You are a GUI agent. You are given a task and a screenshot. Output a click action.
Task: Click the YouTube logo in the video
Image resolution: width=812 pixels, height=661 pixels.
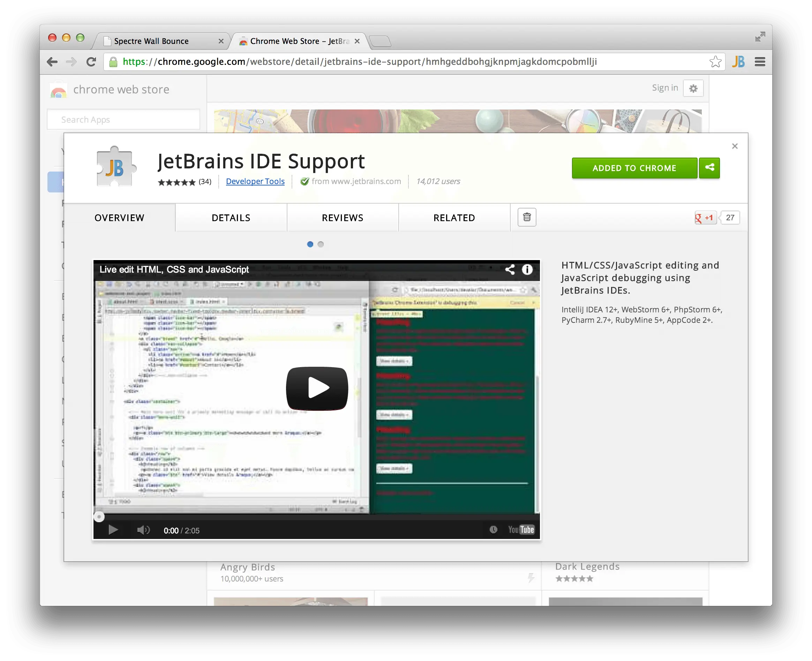click(x=521, y=529)
